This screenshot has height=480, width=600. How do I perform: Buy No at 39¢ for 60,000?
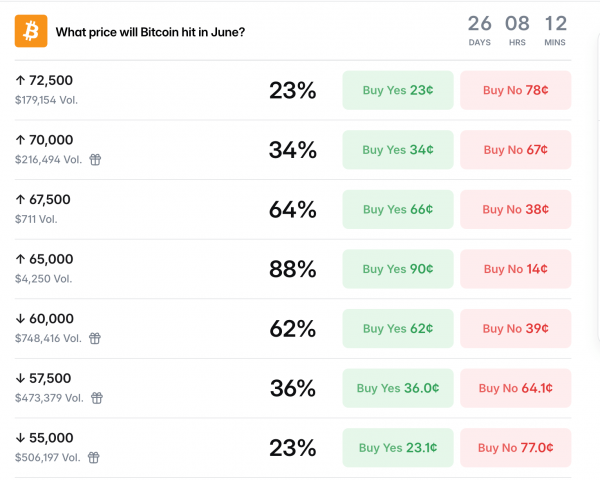(515, 328)
